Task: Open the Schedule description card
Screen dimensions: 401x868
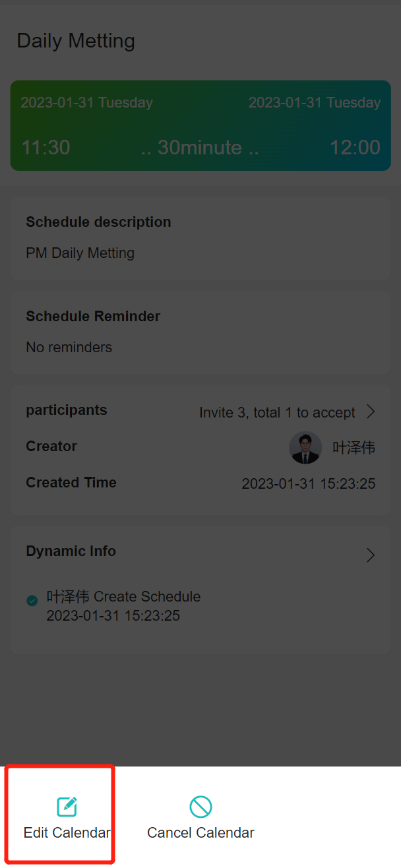Action: tap(200, 238)
